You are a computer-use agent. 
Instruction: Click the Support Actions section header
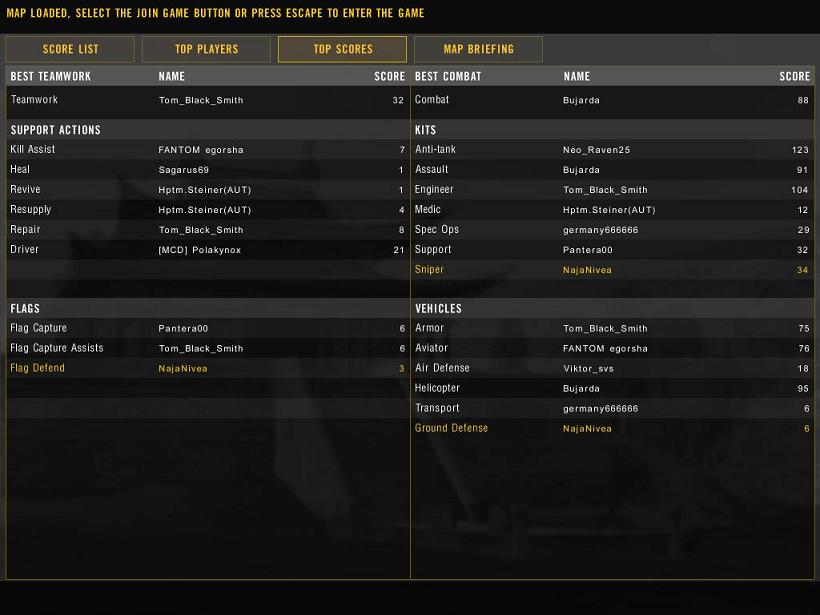coord(56,130)
